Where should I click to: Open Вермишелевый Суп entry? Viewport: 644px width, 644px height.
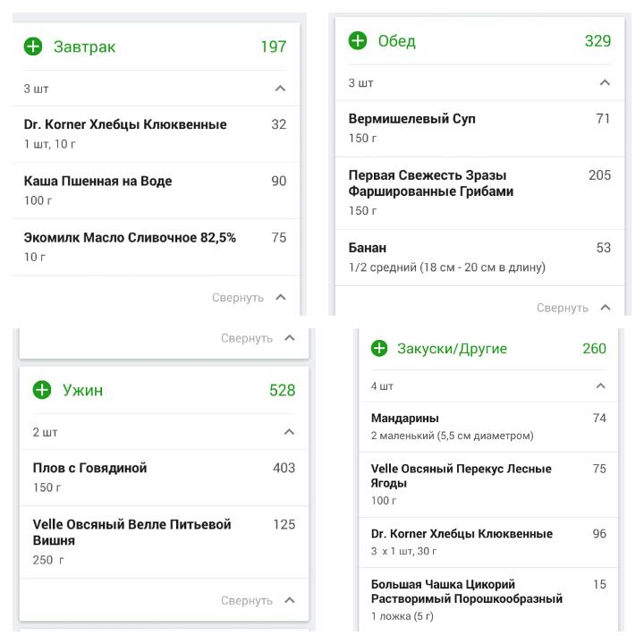click(x=479, y=129)
